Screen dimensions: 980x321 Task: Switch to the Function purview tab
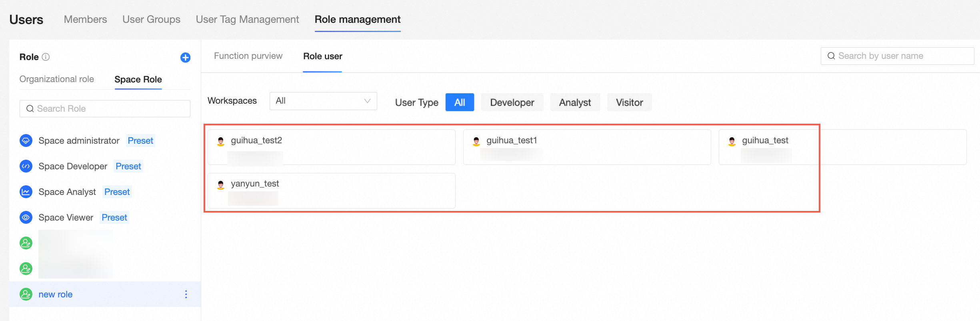point(248,56)
